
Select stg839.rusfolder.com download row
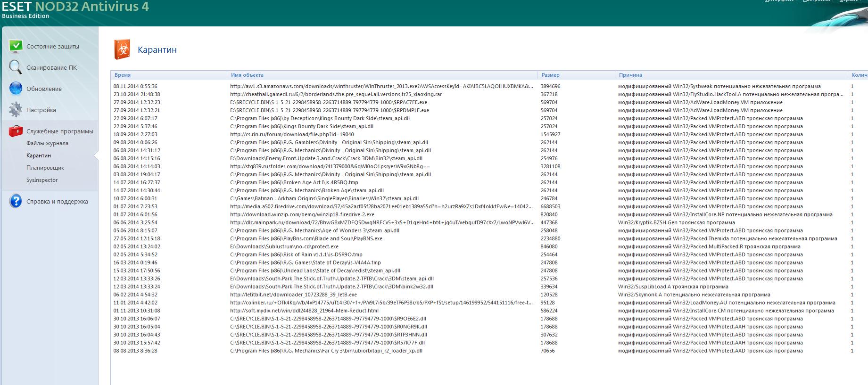click(x=489, y=167)
